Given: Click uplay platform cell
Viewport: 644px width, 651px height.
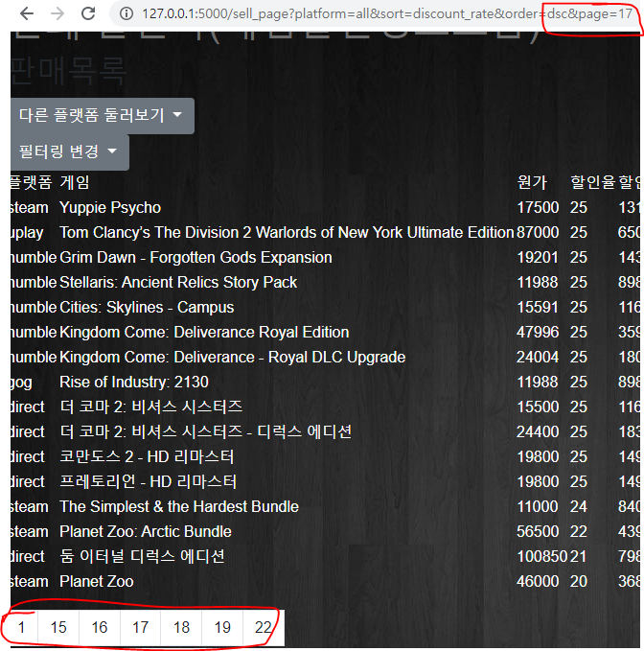Looking at the screenshot, I should click(x=27, y=233).
